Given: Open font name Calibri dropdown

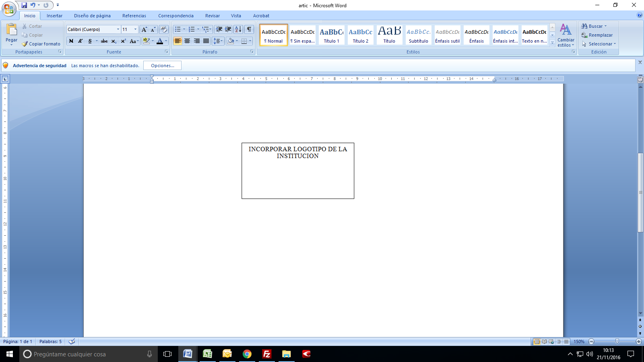Looking at the screenshot, I should pos(118,29).
